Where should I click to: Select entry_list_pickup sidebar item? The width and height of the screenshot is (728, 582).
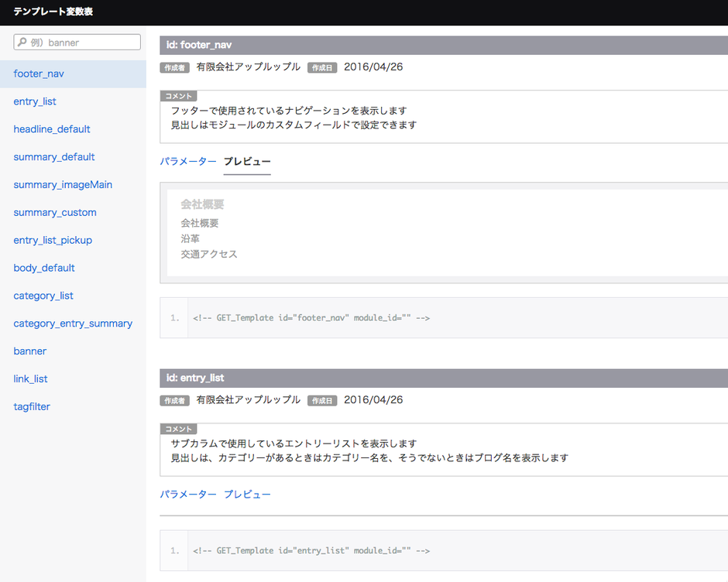tap(53, 241)
